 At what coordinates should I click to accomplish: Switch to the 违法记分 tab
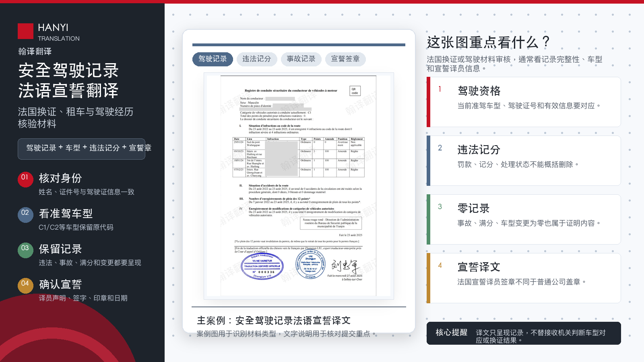pos(257,59)
